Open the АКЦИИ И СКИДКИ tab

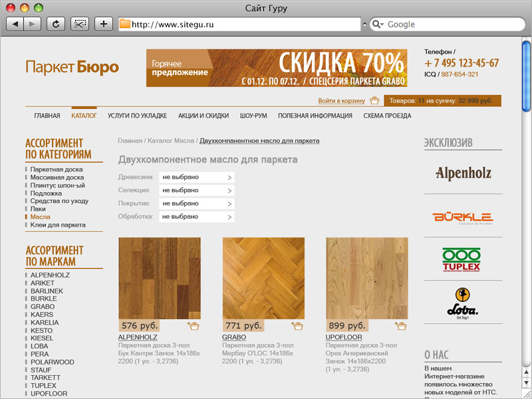pos(203,116)
